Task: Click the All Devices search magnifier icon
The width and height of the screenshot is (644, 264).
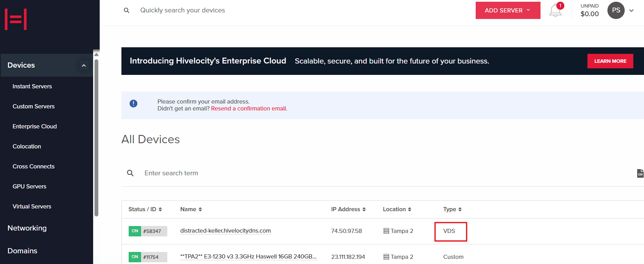Action: [x=130, y=173]
